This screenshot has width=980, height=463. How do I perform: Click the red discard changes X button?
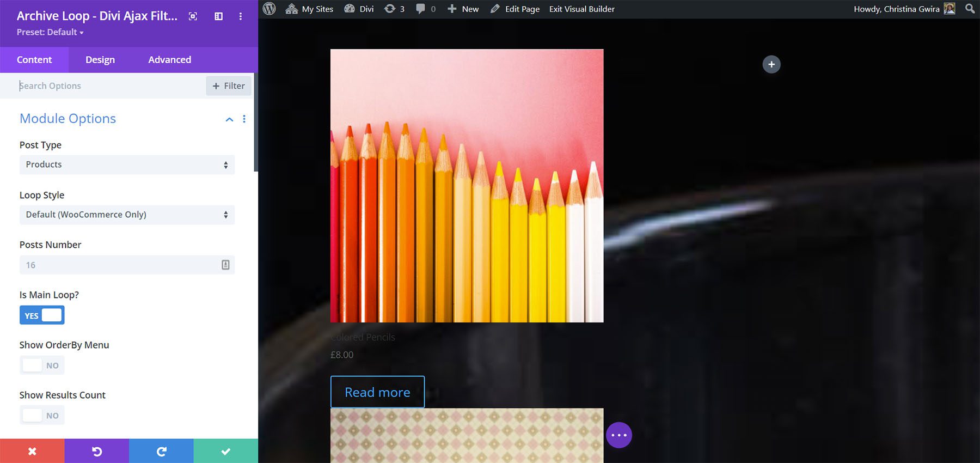[x=32, y=451]
